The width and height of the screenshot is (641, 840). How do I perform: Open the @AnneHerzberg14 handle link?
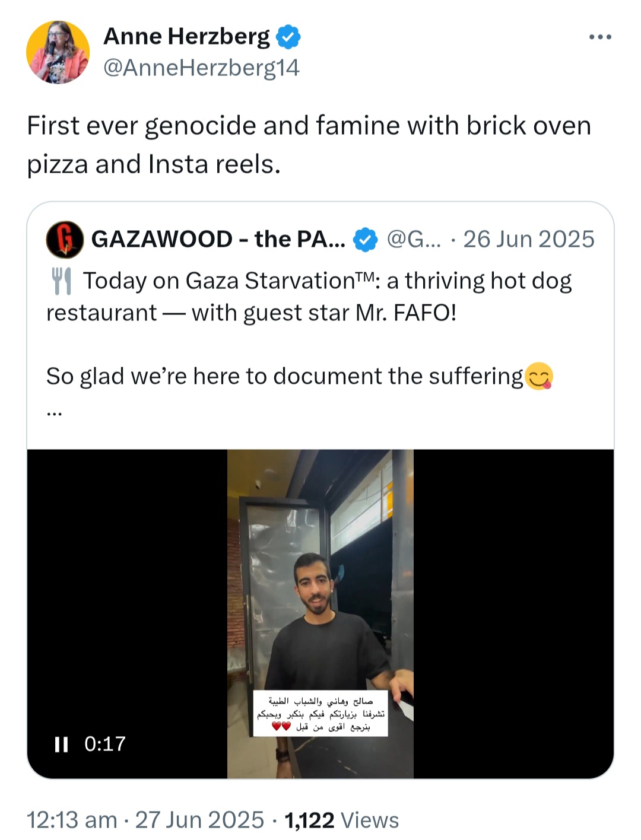point(201,68)
